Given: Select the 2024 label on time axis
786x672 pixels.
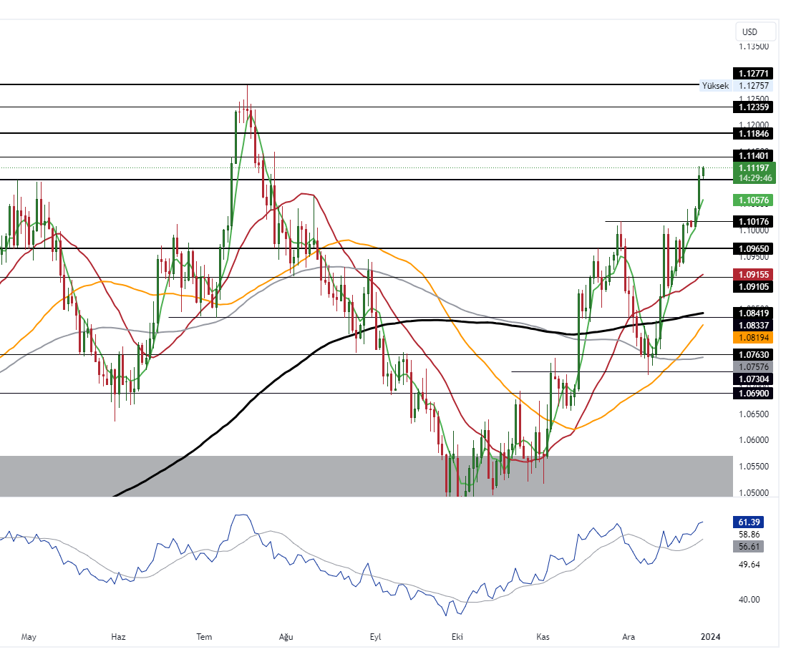Looking at the screenshot, I should coord(710,636).
